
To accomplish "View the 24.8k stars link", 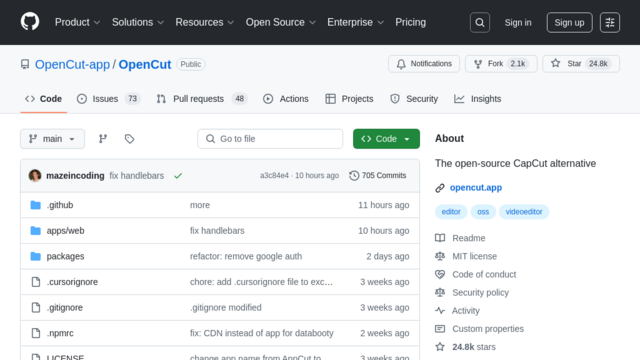I will [474, 347].
